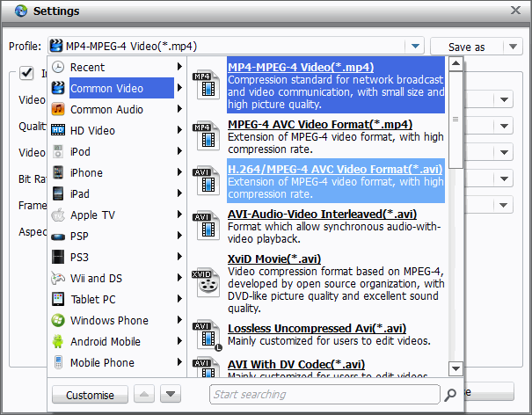
Task: Choose MP4-MPEG-4 Video(*.mp4) format link
Action: tap(301, 67)
